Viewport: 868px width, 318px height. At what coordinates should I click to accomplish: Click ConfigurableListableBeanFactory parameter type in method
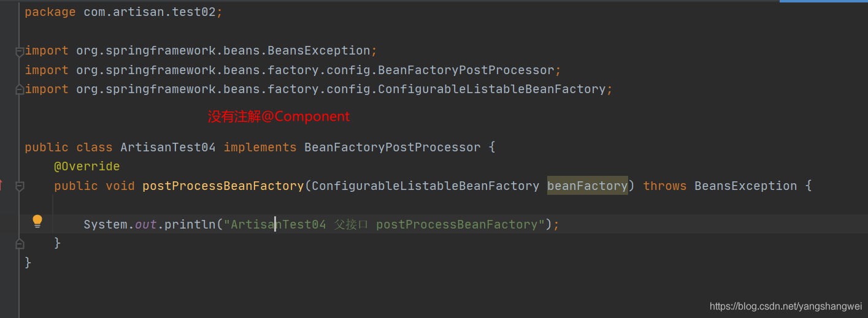pyautogui.click(x=425, y=186)
